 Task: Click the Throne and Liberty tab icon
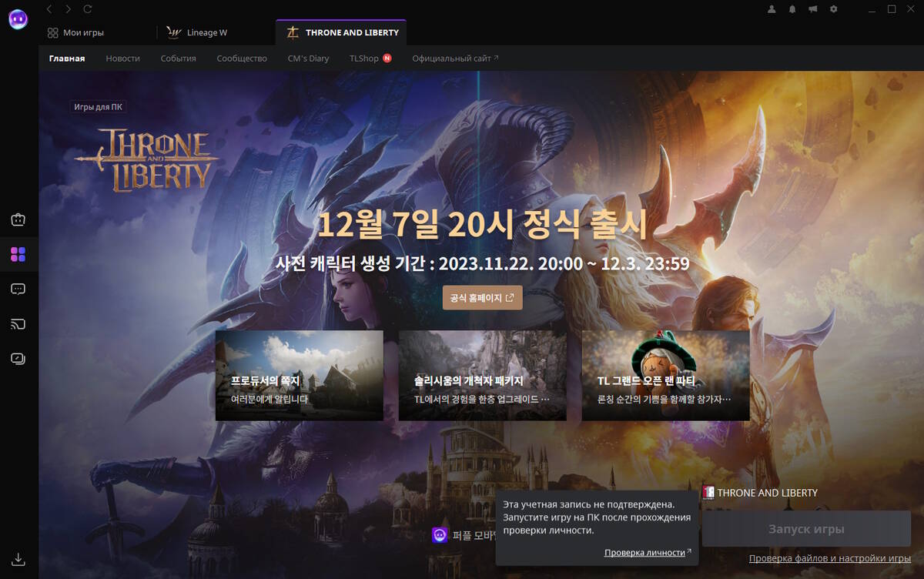click(293, 32)
